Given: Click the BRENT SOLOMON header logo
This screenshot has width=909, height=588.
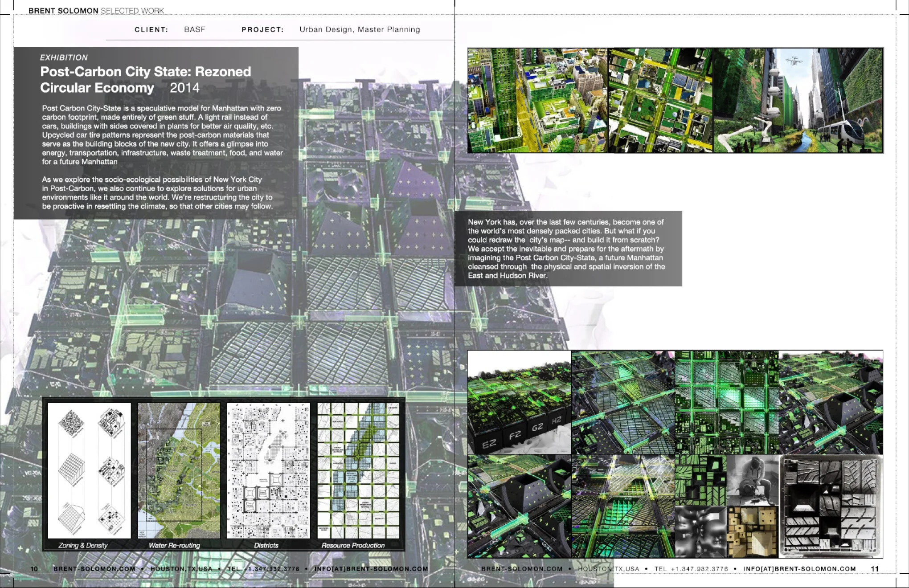Looking at the screenshot, I should [x=62, y=10].
